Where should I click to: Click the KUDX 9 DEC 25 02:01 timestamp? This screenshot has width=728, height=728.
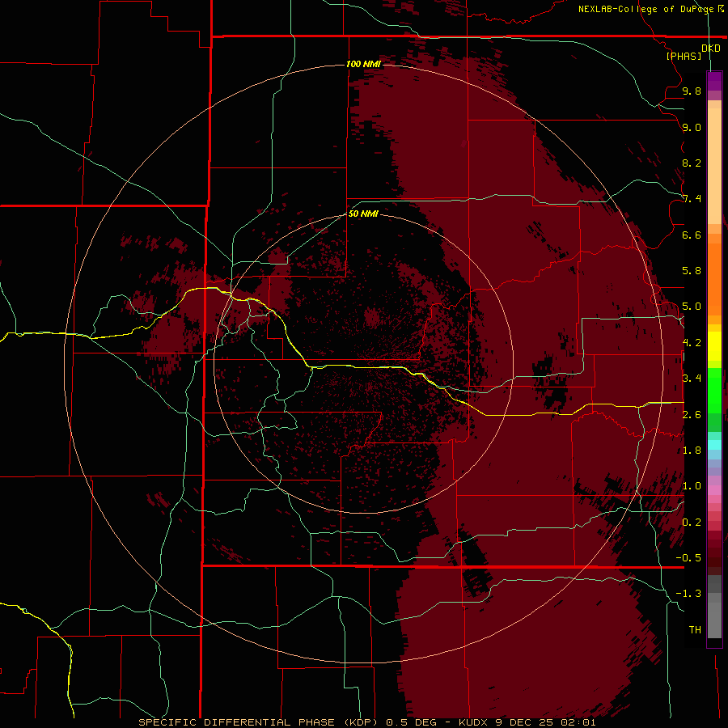[x=527, y=722]
